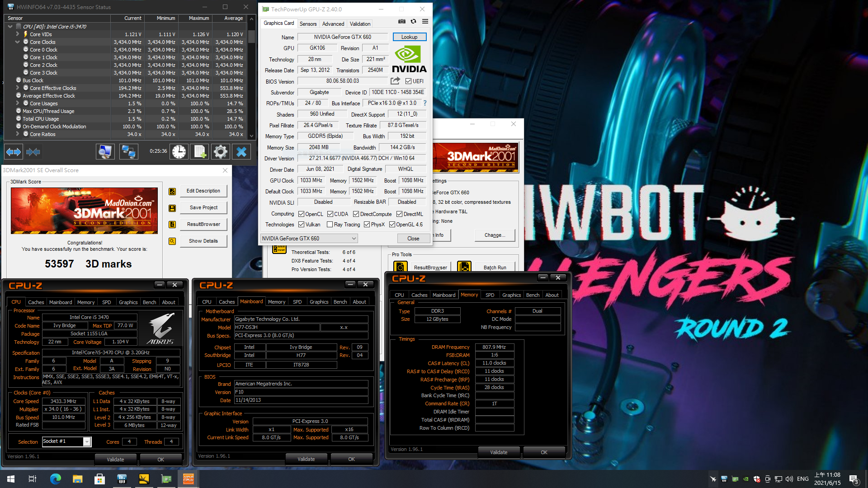Image resolution: width=868 pixels, height=488 pixels.
Task: Open GPU-Z hamburger menu icon
Action: tap(425, 21)
